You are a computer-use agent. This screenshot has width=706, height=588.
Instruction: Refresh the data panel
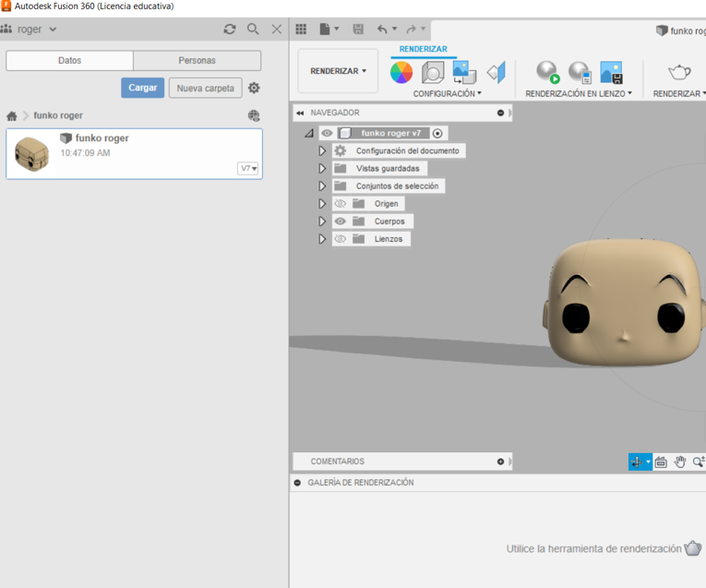(x=230, y=30)
